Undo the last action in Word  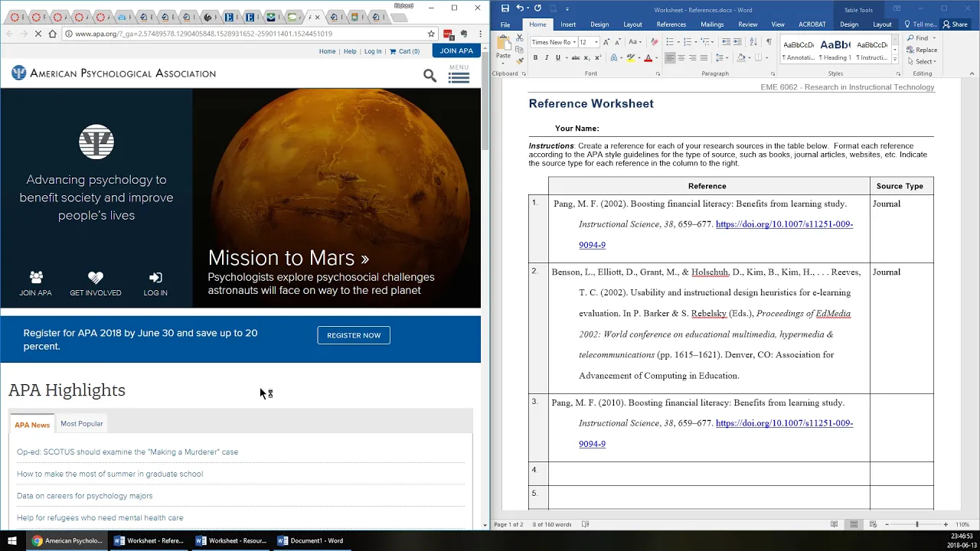pos(520,8)
